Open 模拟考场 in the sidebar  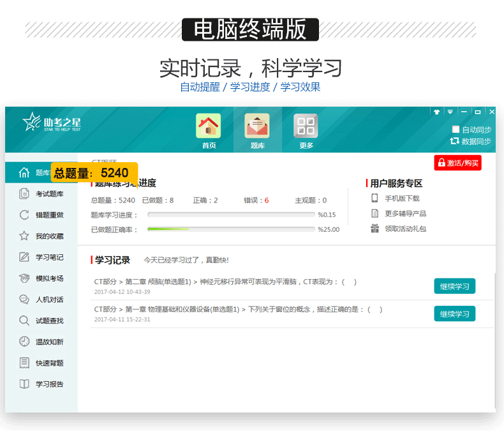(41, 278)
